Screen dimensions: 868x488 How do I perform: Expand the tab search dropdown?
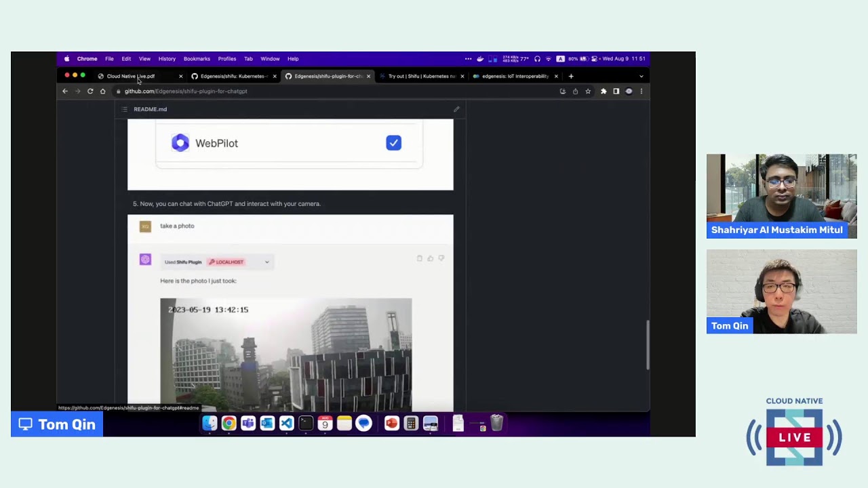pos(642,77)
